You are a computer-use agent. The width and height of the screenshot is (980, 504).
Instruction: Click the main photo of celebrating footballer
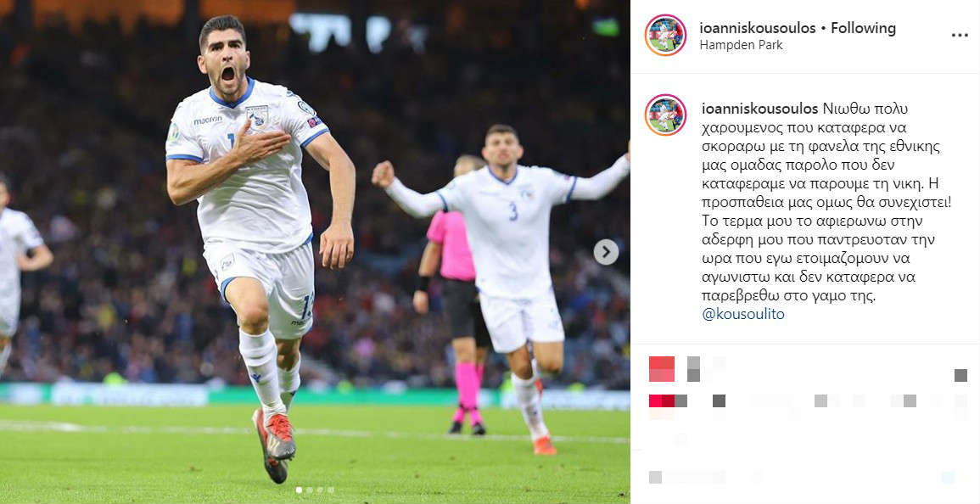tap(315, 252)
